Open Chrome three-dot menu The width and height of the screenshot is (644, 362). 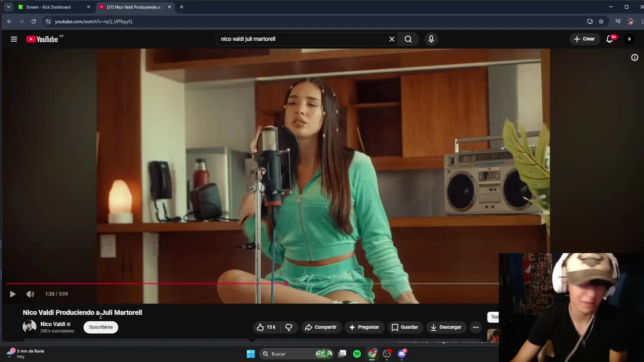[x=642, y=22]
